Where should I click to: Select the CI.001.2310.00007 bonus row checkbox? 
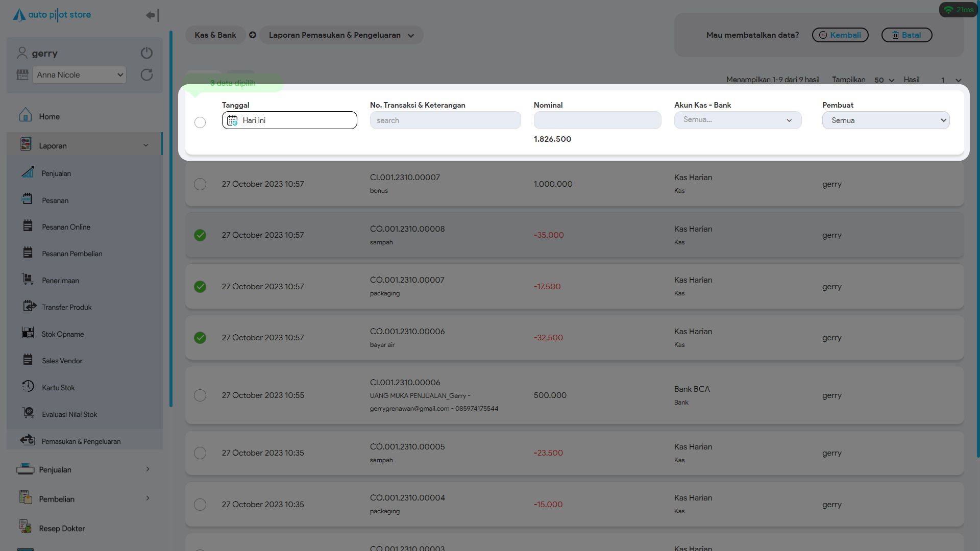[x=200, y=184]
